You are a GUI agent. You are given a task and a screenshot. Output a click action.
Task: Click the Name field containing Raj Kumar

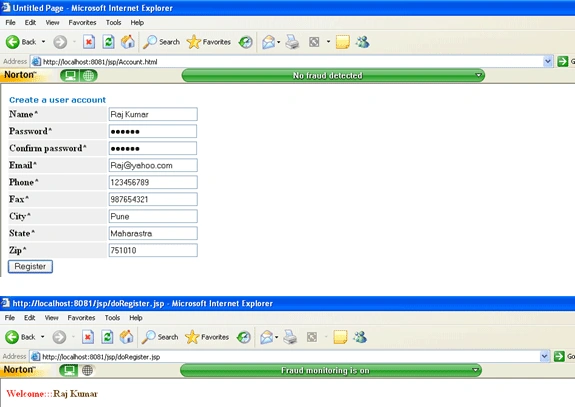(153, 114)
